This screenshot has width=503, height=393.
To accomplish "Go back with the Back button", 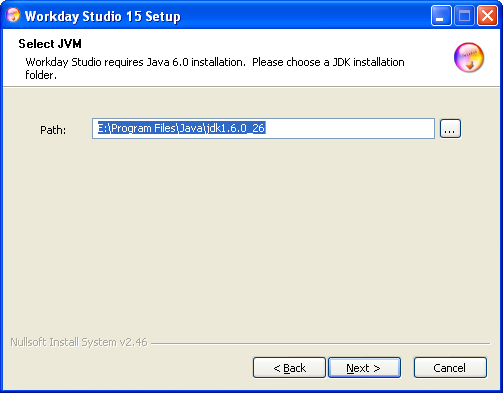I will point(289,368).
